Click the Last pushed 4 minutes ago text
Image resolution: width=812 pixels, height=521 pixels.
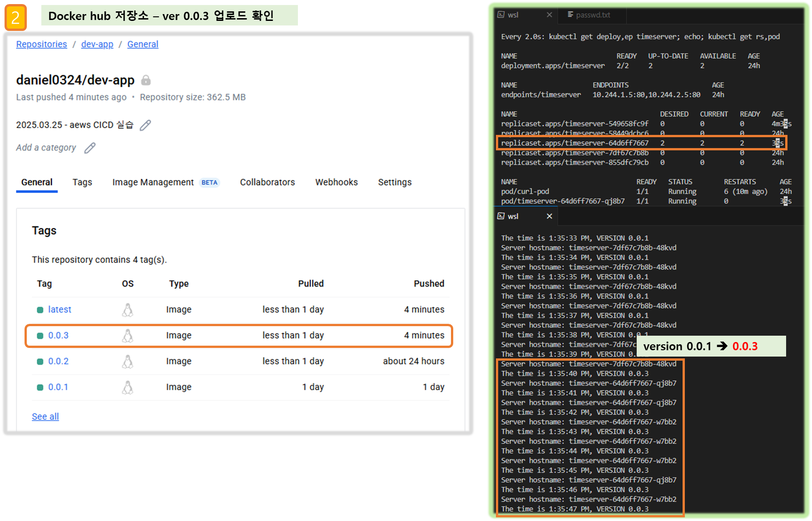(71, 97)
